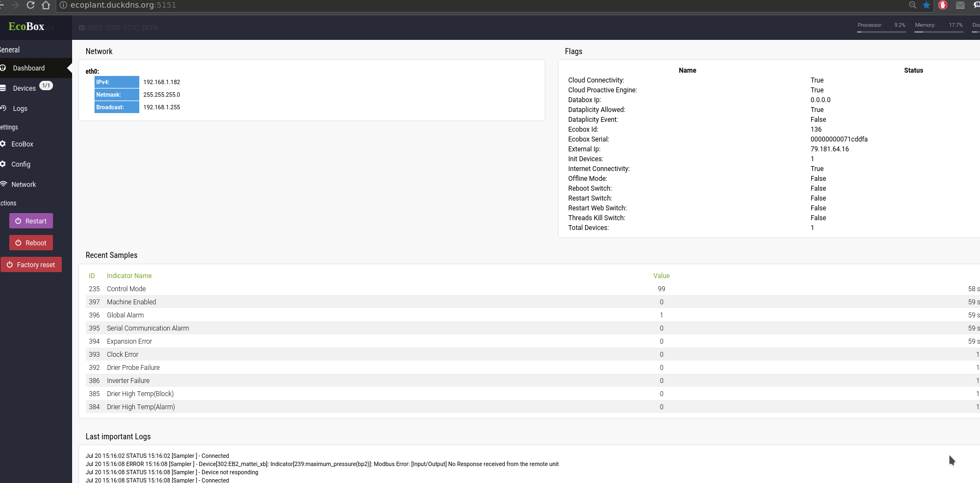The width and height of the screenshot is (980, 483).
Task: Click the Total Devices flag
Action: point(588,228)
